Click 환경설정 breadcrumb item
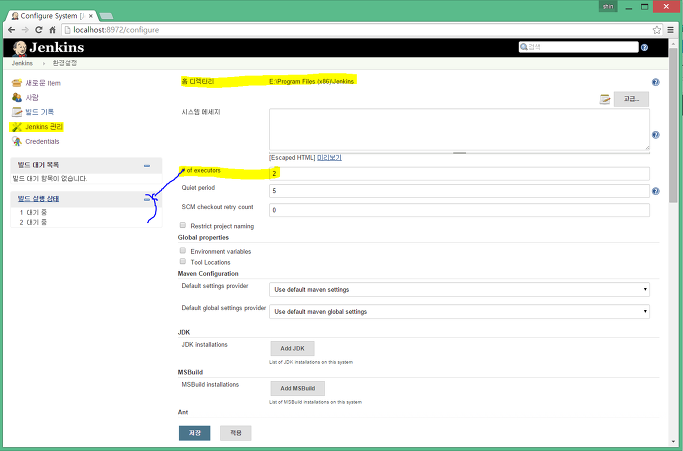 point(64,63)
